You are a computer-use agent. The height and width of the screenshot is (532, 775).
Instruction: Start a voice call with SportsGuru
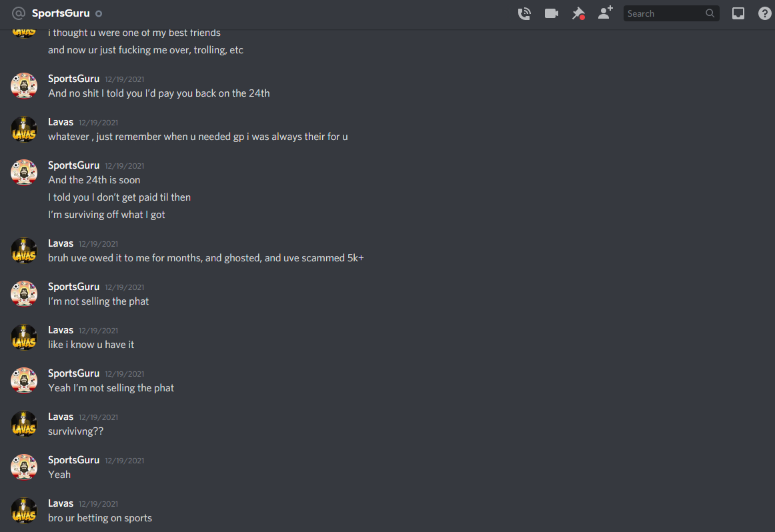click(x=524, y=13)
